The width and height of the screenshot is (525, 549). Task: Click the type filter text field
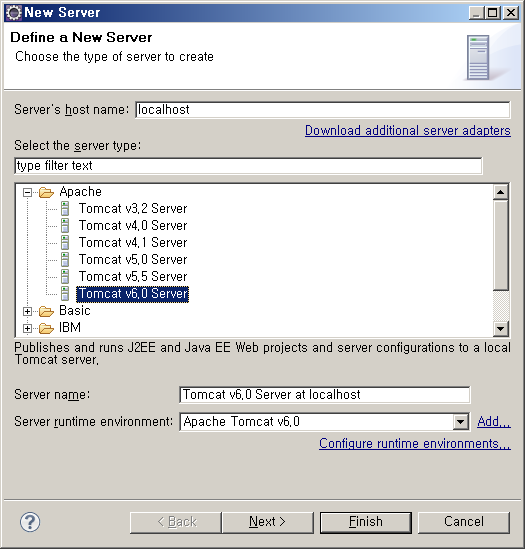pyautogui.click(x=248, y=166)
